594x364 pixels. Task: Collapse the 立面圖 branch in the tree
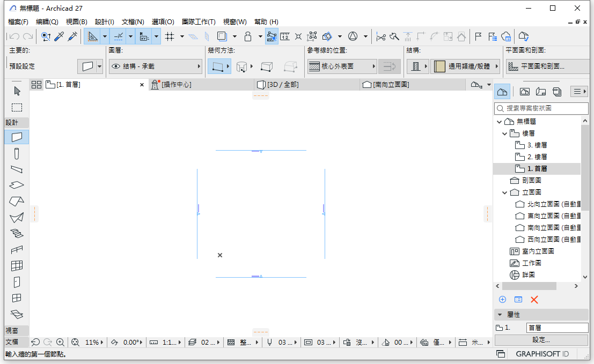pos(504,192)
